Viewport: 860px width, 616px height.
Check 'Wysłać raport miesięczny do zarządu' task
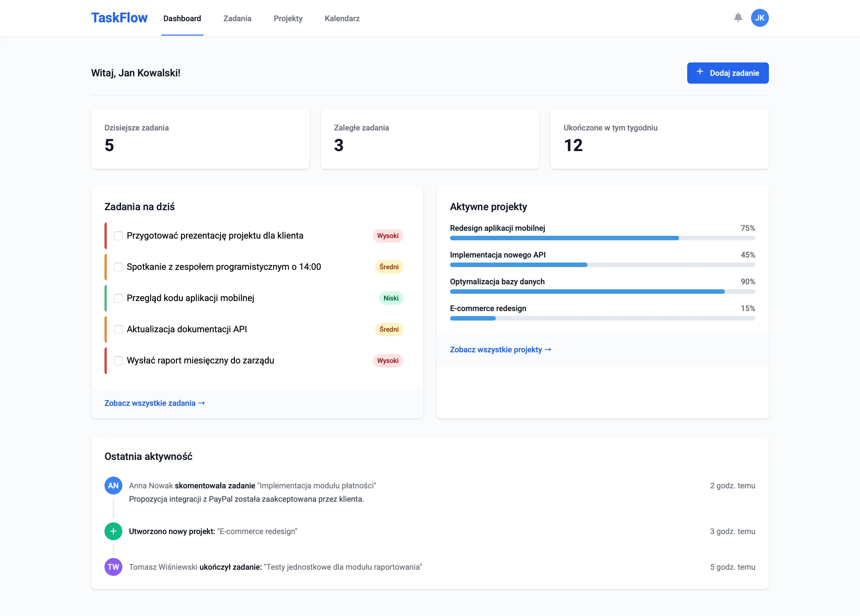click(x=119, y=360)
